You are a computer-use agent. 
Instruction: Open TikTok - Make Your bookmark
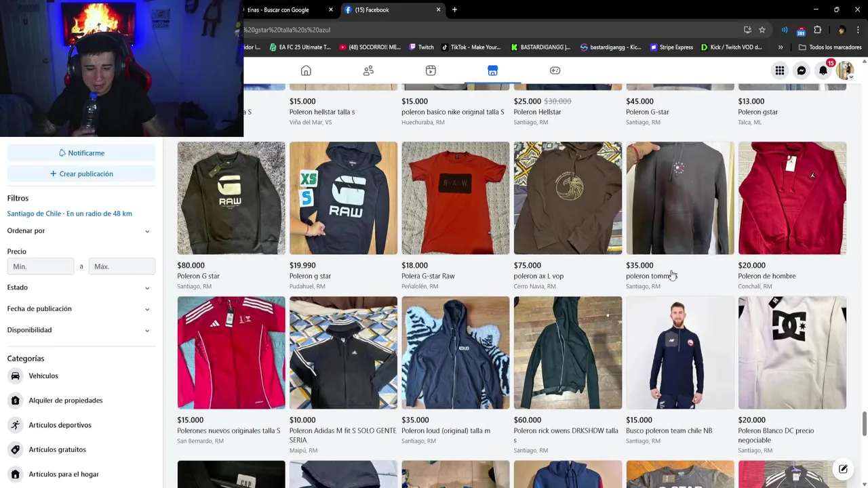tap(471, 47)
